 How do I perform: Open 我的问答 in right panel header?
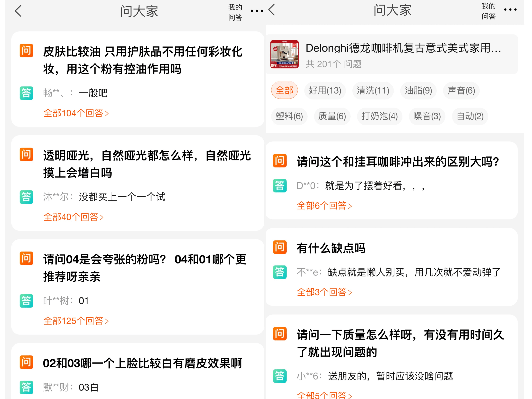tap(488, 11)
